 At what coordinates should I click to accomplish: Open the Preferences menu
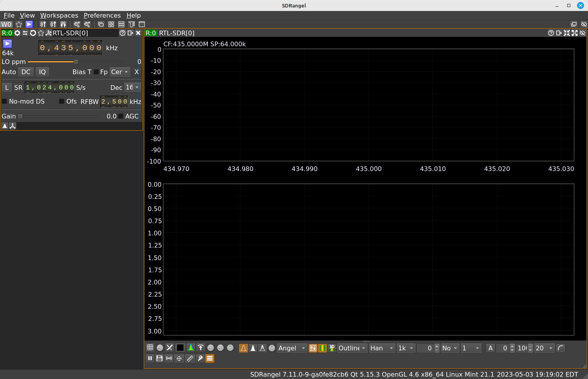pos(102,15)
